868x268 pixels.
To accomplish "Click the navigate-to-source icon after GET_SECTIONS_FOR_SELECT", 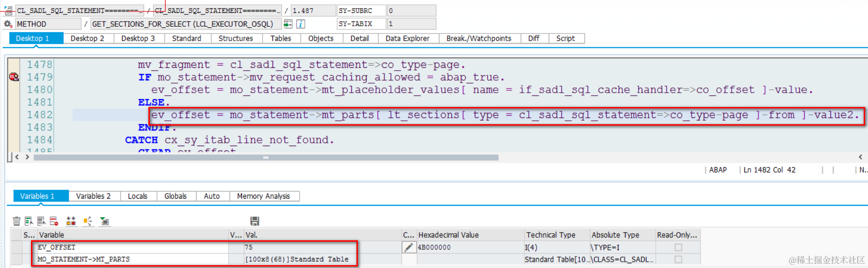I will click(x=288, y=24).
